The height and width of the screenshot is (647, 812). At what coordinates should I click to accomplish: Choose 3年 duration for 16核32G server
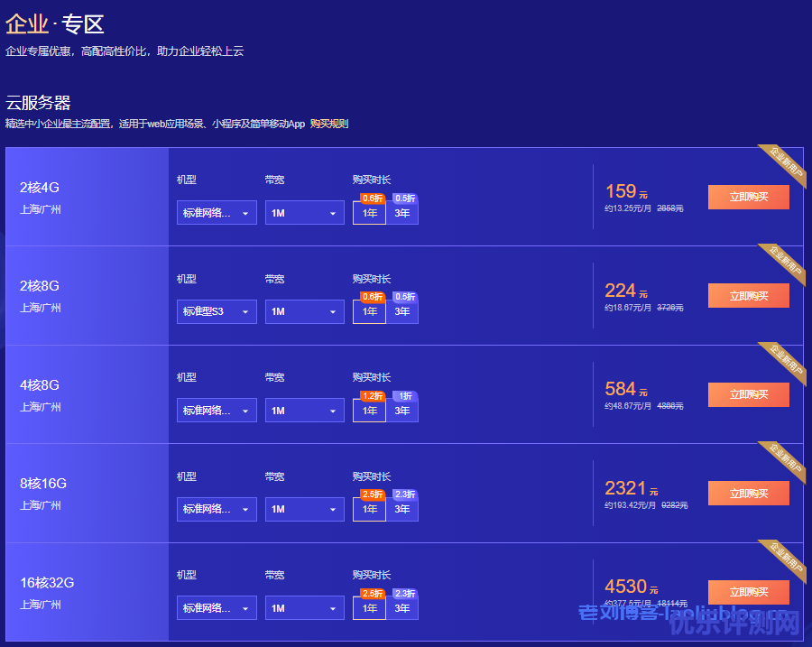402,608
